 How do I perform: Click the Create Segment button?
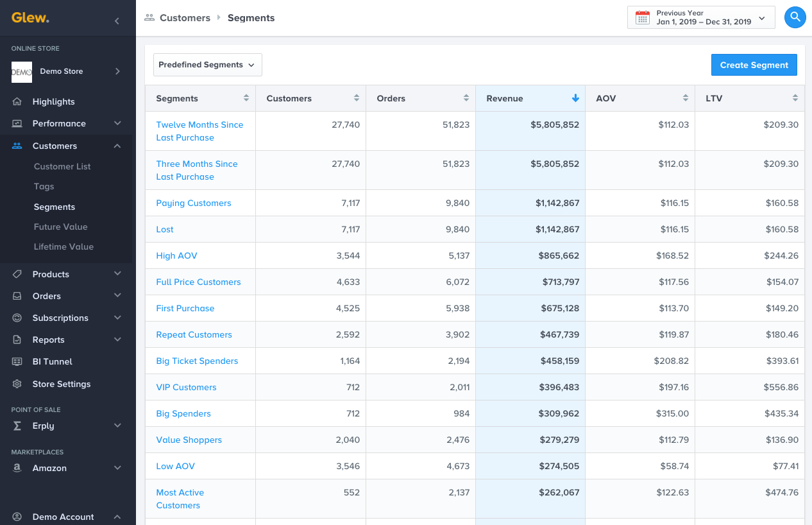click(754, 65)
